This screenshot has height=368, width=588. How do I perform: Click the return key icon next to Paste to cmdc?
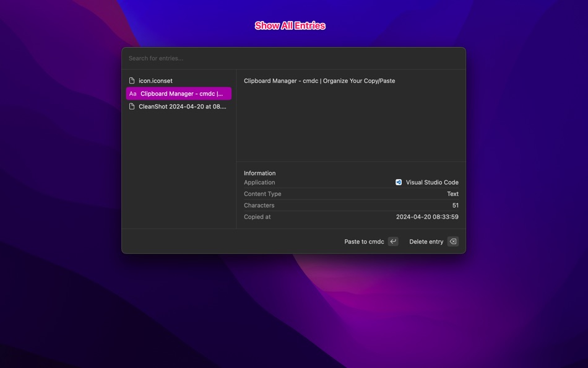coord(392,241)
